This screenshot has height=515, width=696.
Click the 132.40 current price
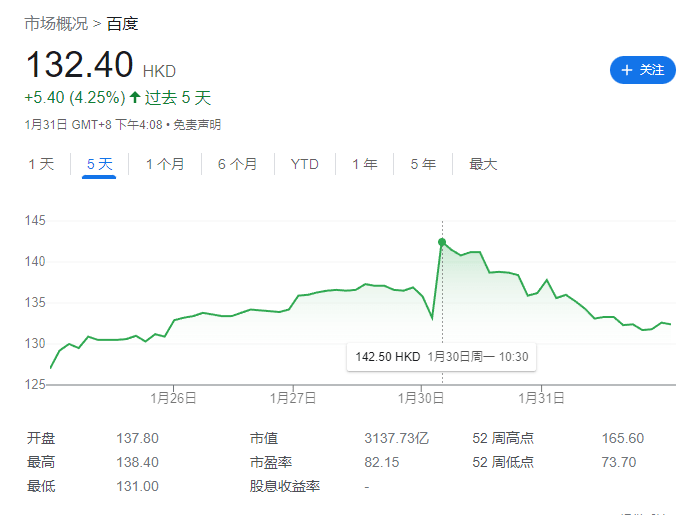tap(79, 64)
